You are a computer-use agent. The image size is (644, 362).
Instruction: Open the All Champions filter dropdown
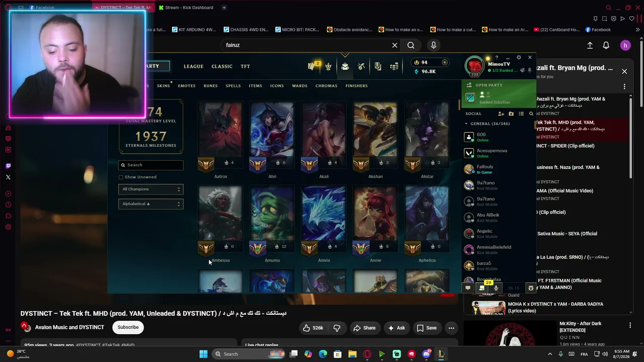(151, 189)
